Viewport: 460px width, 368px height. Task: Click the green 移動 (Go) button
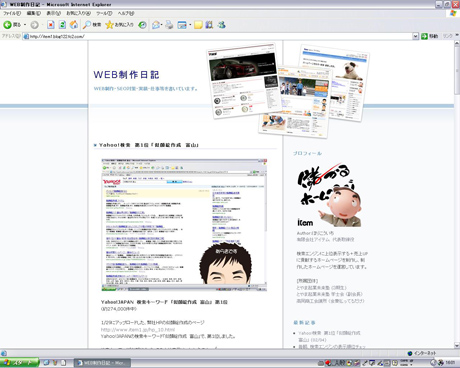coord(429,36)
